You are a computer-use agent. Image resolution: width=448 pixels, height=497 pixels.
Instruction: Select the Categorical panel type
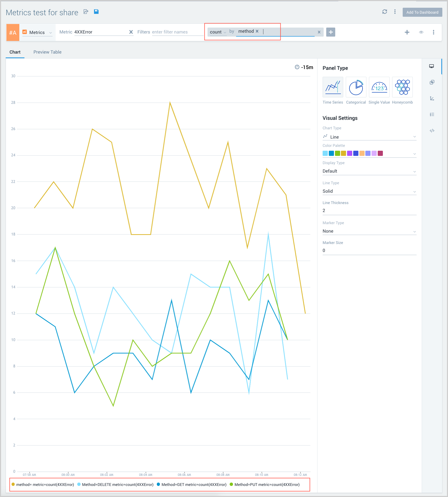tap(356, 87)
